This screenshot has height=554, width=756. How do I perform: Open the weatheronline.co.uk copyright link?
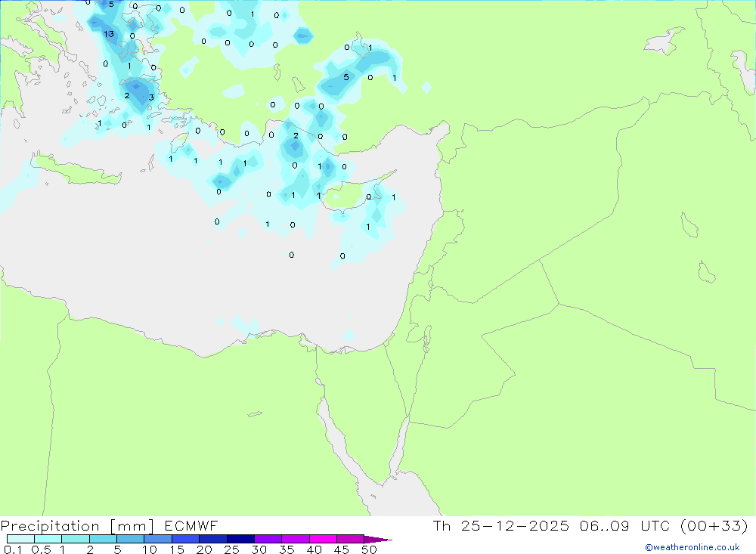coord(692,547)
